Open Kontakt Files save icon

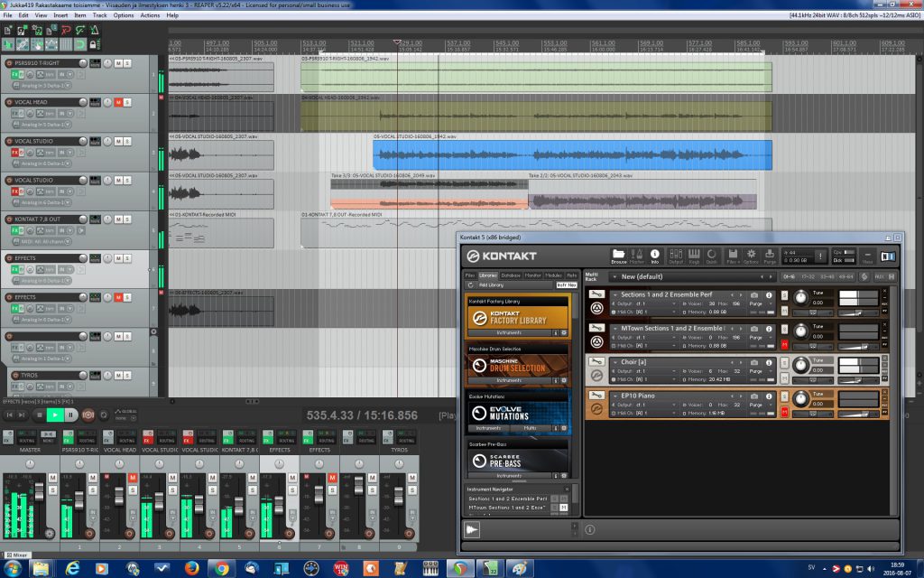(x=733, y=256)
